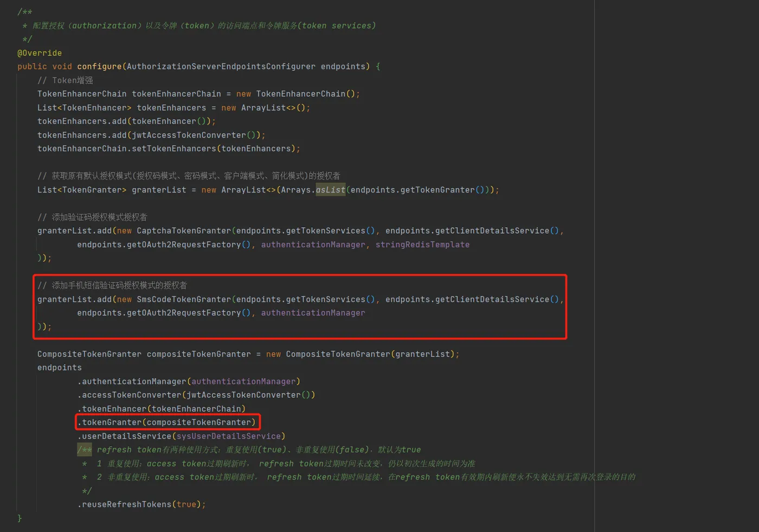The image size is (759, 532).
Task: Click the .tokenEnhancer(tokenEnhancerChain) call
Action: [x=162, y=409]
